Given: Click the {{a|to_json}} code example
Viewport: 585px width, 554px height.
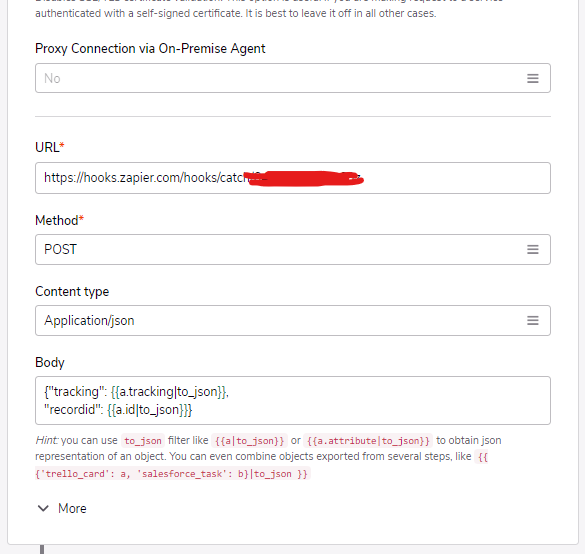Looking at the screenshot, I should (x=249, y=441).
